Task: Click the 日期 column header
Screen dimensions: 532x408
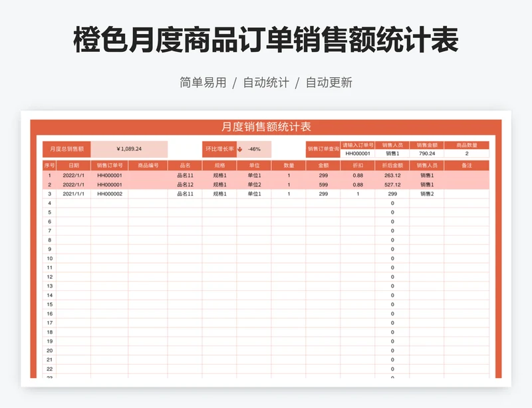Action: (74, 166)
